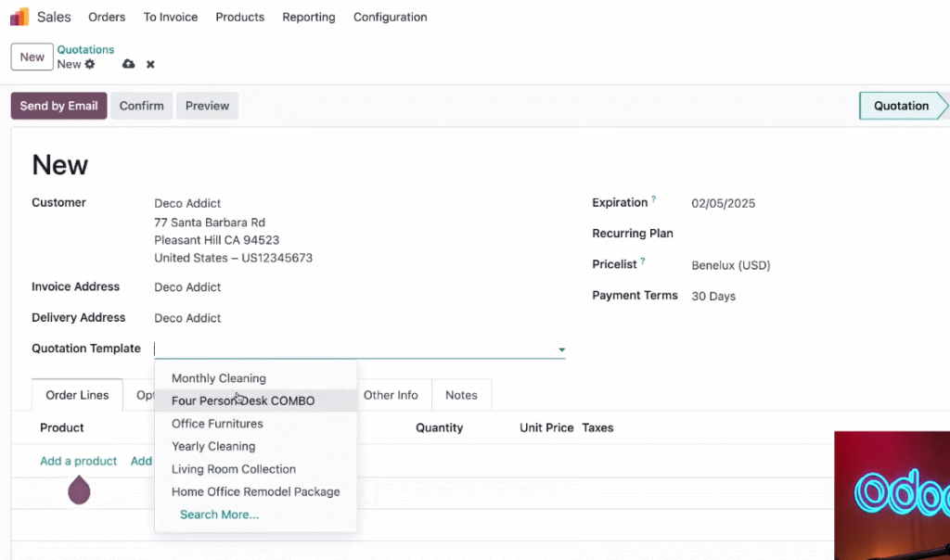This screenshot has height=560, width=950.
Task: Open the Reporting menu
Action: 308,17
